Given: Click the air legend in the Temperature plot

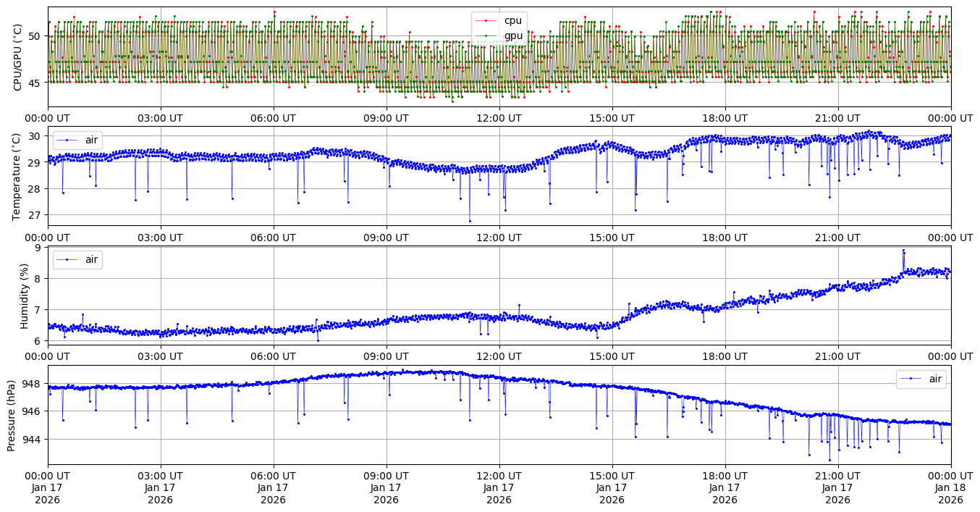Looking at the screenshot, I should tap(91, 140).
